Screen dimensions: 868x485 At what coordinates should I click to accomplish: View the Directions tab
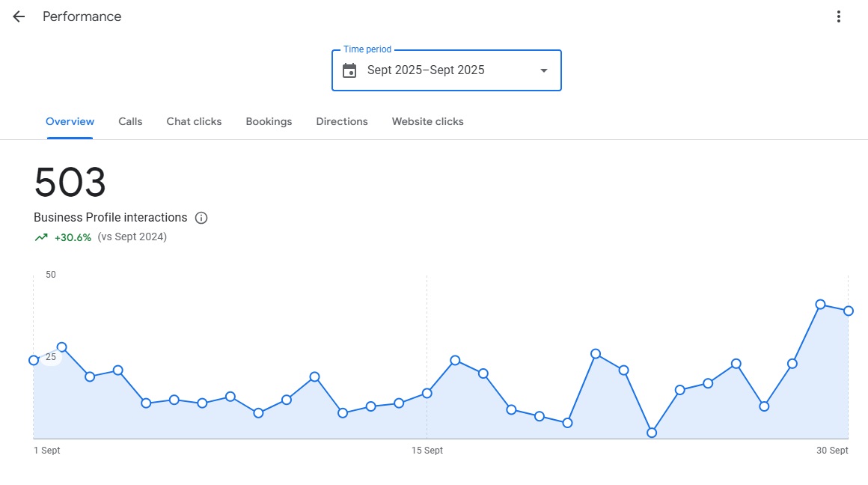[x=341, y=121]
